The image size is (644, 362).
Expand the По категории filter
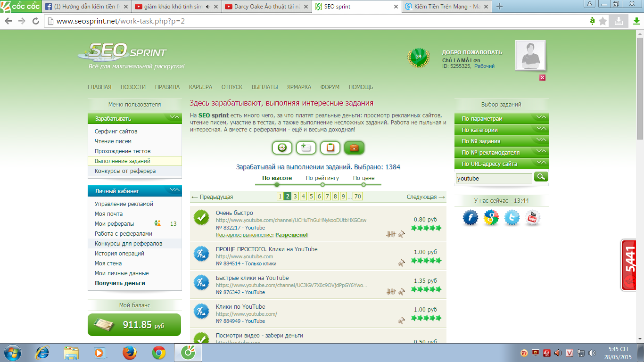click(x=502, y=130)
